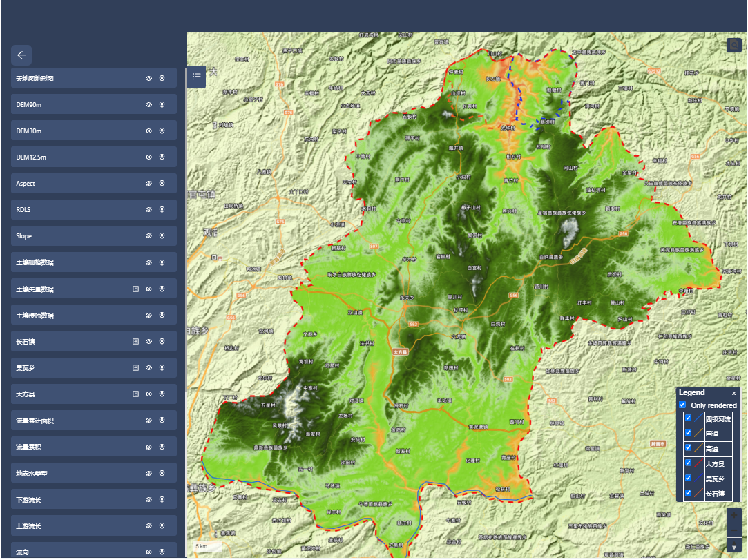The height and width of the screenshot is (560, 748).
Task: Click the map zoom in plus button
Action: 734,516
